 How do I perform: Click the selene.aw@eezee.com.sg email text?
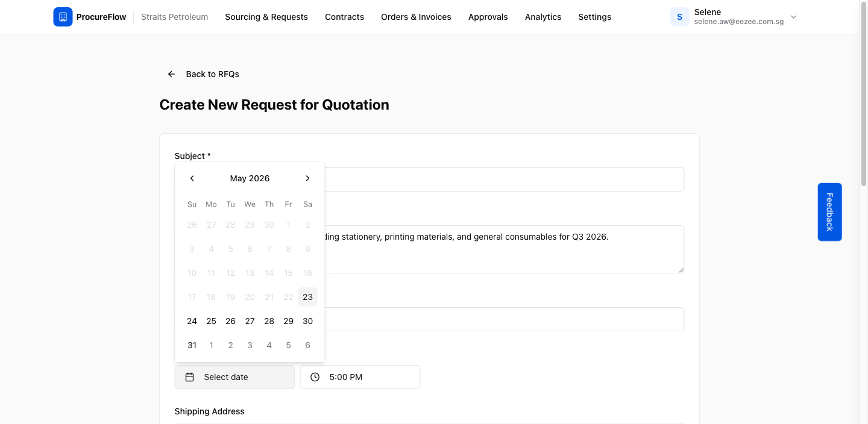tap(738, 22)
